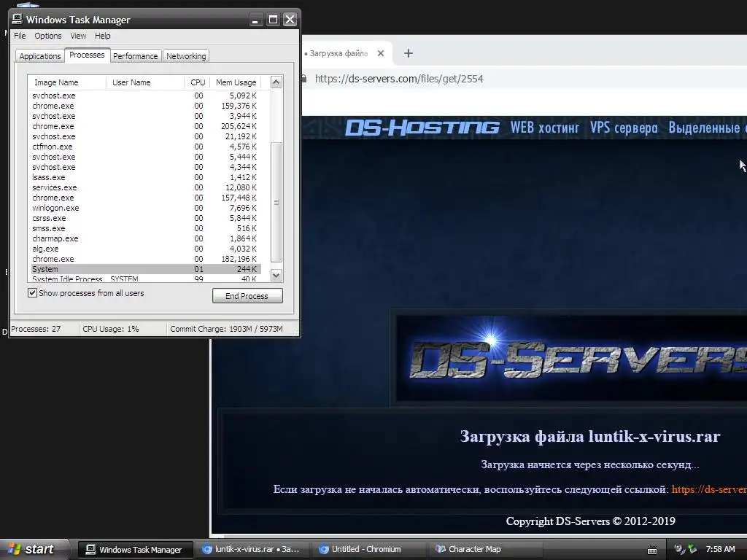This screenshot has width=747, height=560.
Task: Open the File menu in Task Manager
Action: 20,36
